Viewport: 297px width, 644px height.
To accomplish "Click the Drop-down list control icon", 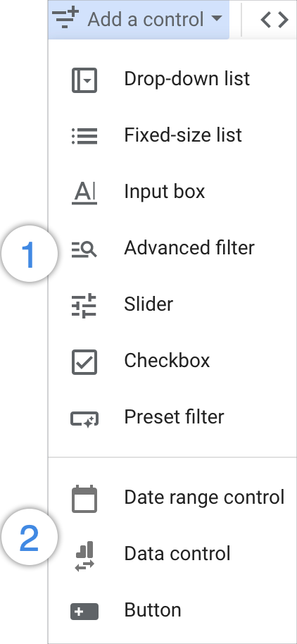I will [84, 80].
